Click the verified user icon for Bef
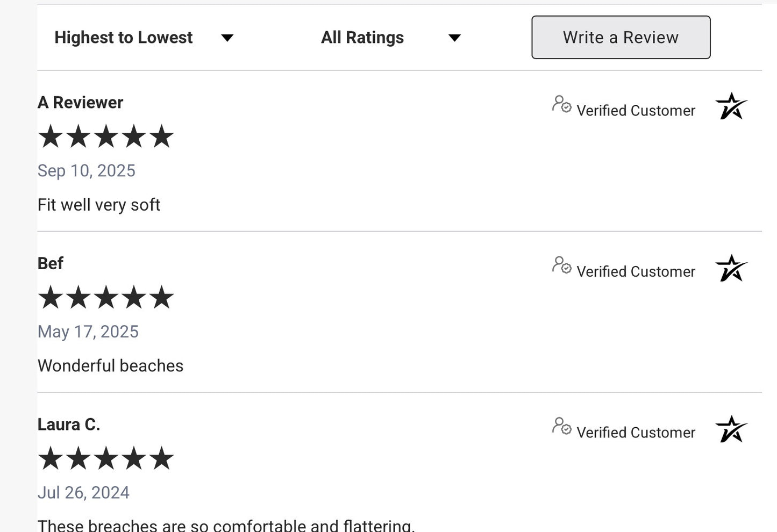 click(561, 265)
